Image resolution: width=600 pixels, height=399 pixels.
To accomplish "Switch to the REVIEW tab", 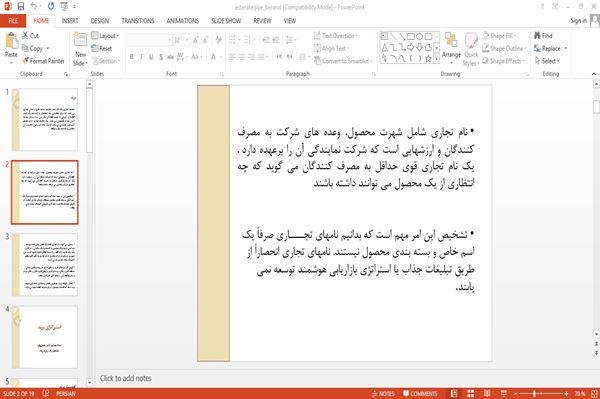I will tap(262, 21).
